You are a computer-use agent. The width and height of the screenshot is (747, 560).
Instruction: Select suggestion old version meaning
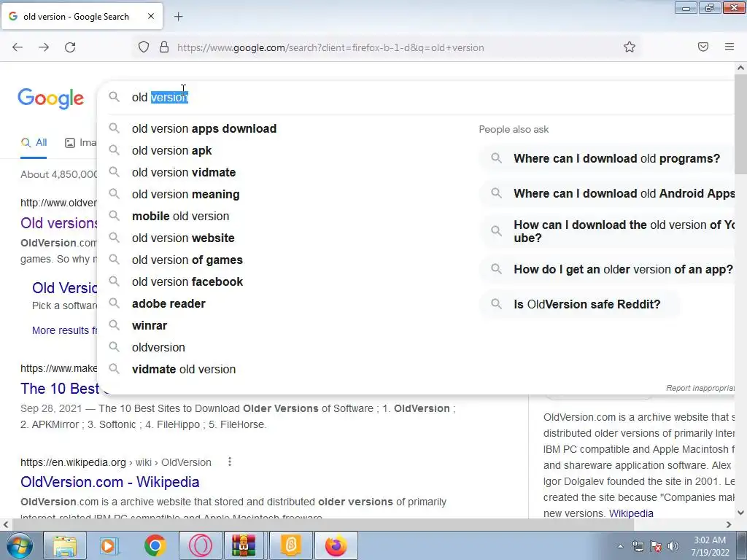tap(186, 194)
